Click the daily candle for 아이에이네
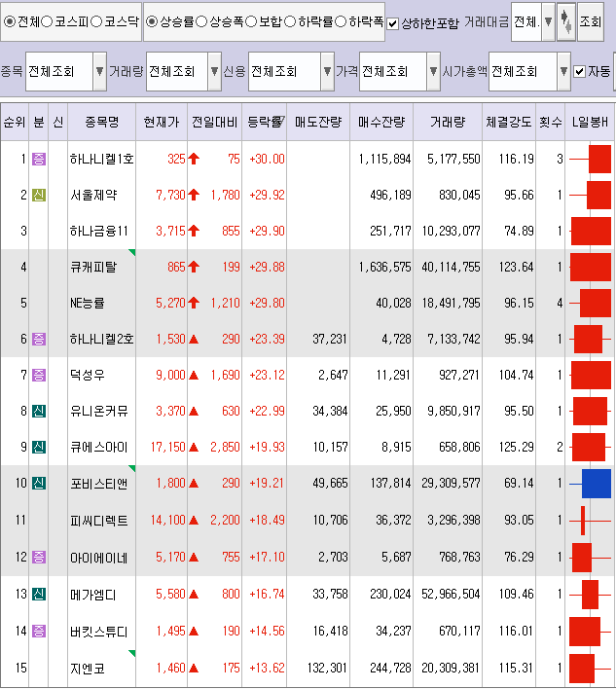The width and height of the screenshot is (616, 689). tap(590, 558)
